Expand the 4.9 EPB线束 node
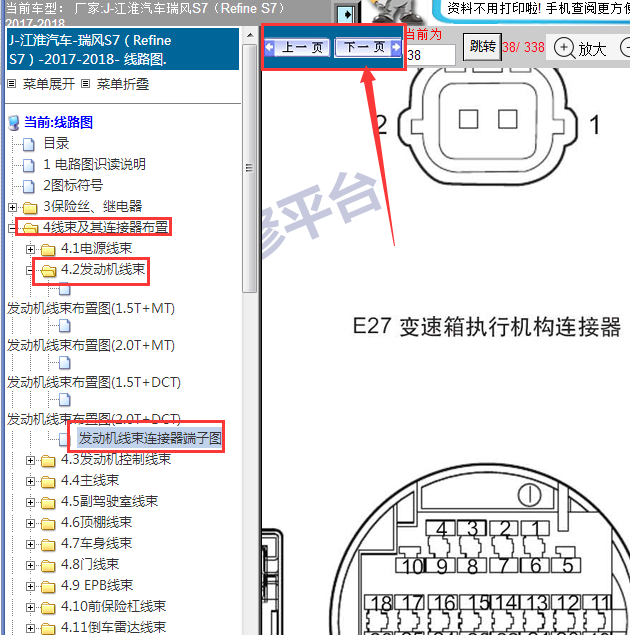This screenshot has height=635, width=630. pos(30,586)
